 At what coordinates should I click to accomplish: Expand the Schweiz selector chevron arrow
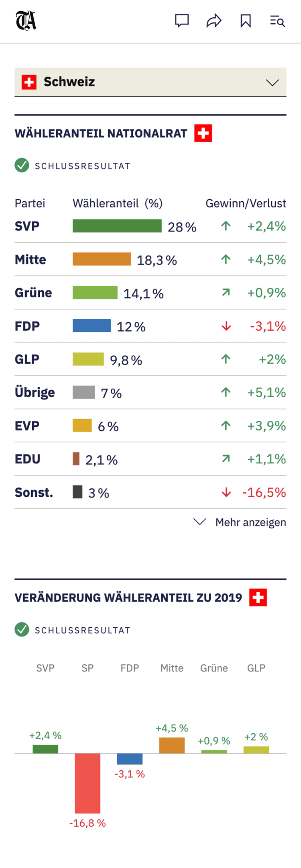[x=272, y=83]
